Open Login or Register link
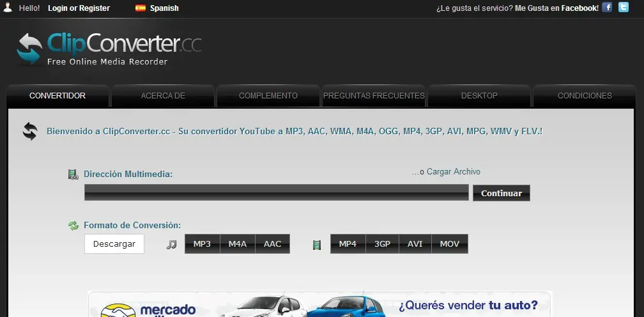This screenshot has height=317, width=644. coord(79,8)
